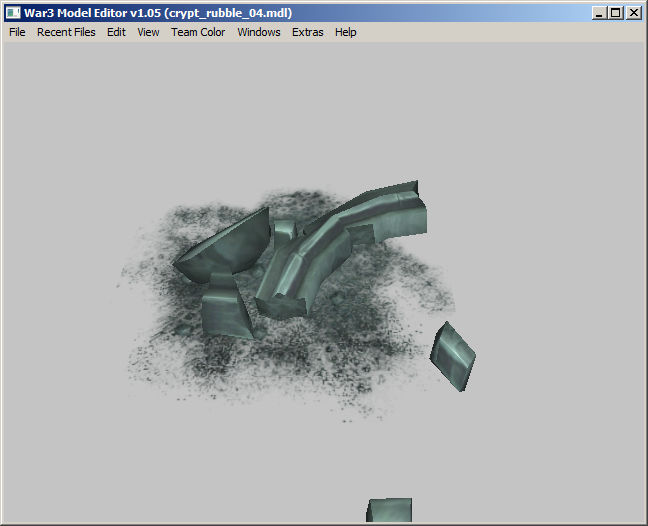The image size is (648, 526).
Task: Open the Extras menu
Action: tap(307, 32)
